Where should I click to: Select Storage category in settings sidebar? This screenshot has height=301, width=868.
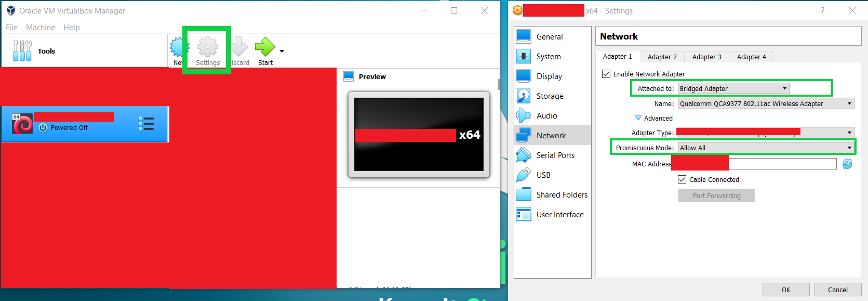point(550,96)
